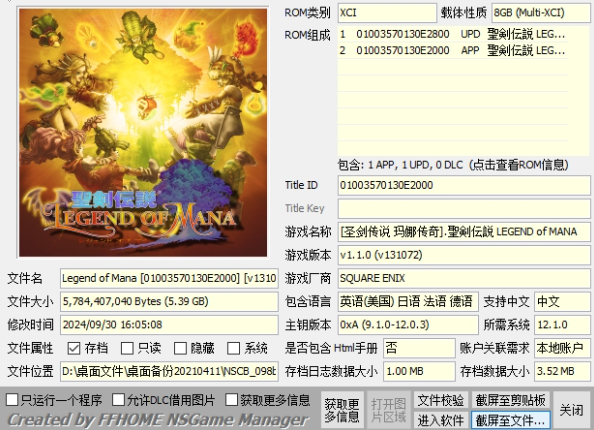The image size is (594, 430).
Task: Click the 游戏名称 game name field
Action: (x=464, y=232)
